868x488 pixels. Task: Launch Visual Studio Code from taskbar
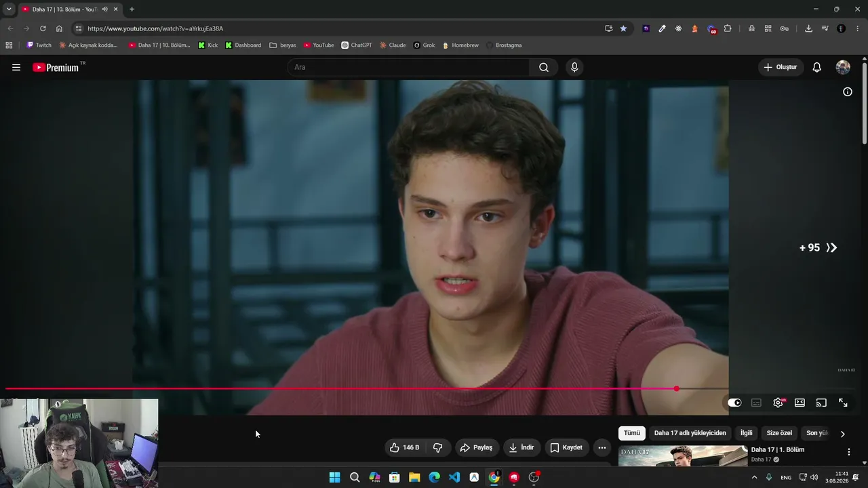click(x=454, y=477)
